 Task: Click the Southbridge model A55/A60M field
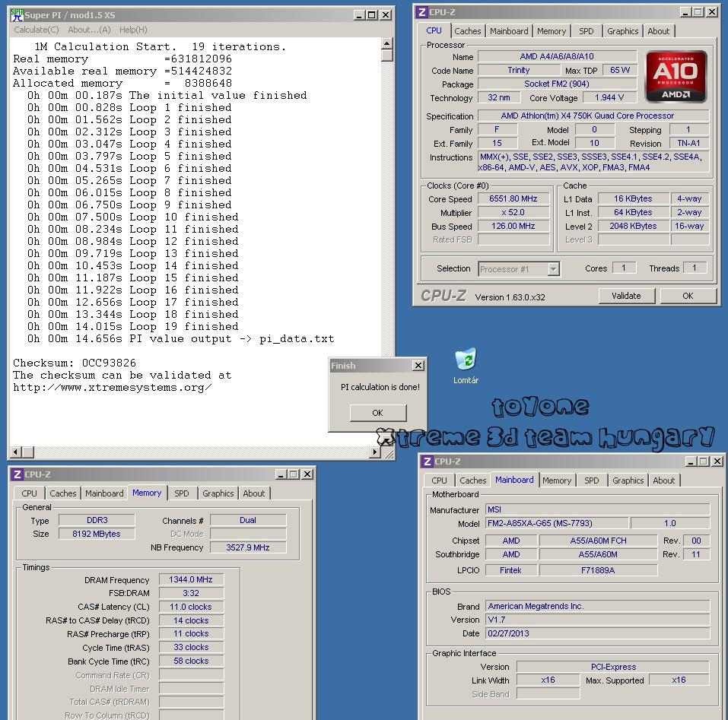click(x=598, y=554)
